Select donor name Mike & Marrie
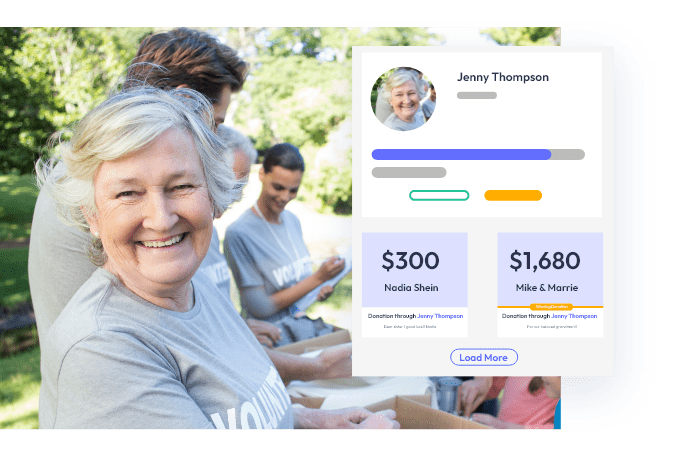 [x=547, y=288]
